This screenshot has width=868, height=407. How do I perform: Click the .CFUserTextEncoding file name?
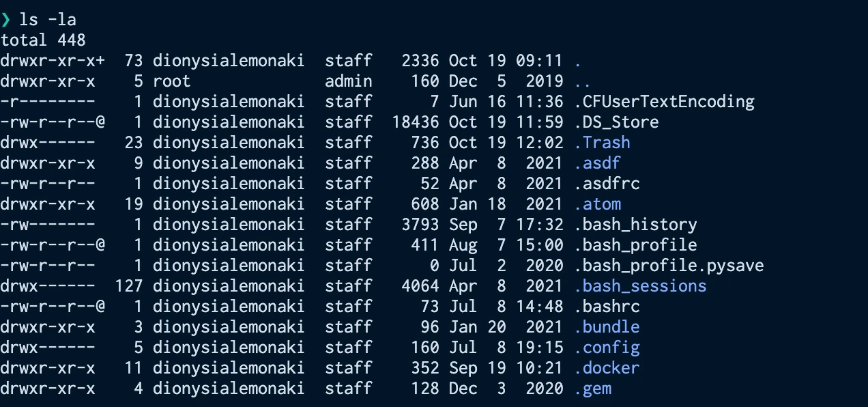(664, 102)
